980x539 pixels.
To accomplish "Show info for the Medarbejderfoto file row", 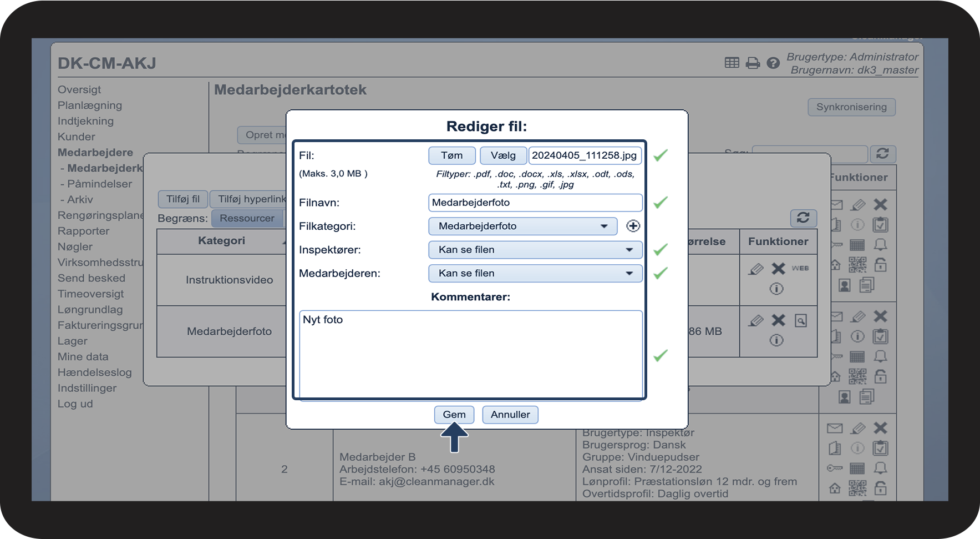I will 776,340.
